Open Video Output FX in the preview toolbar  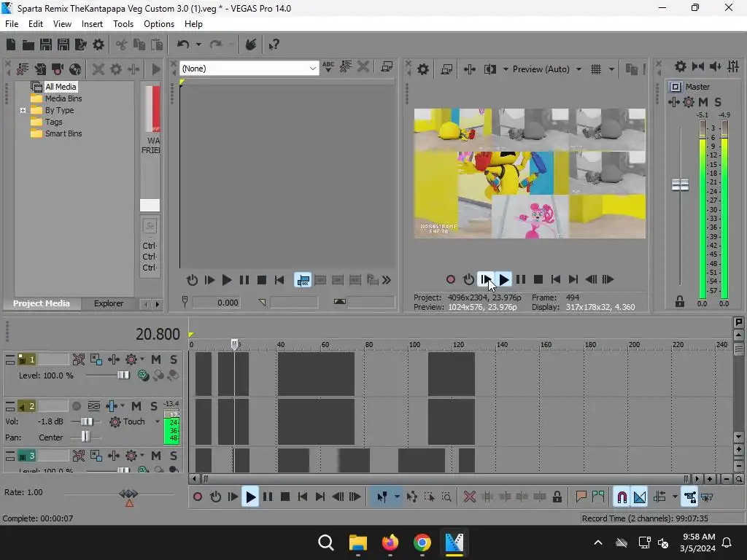pos(469,69)
